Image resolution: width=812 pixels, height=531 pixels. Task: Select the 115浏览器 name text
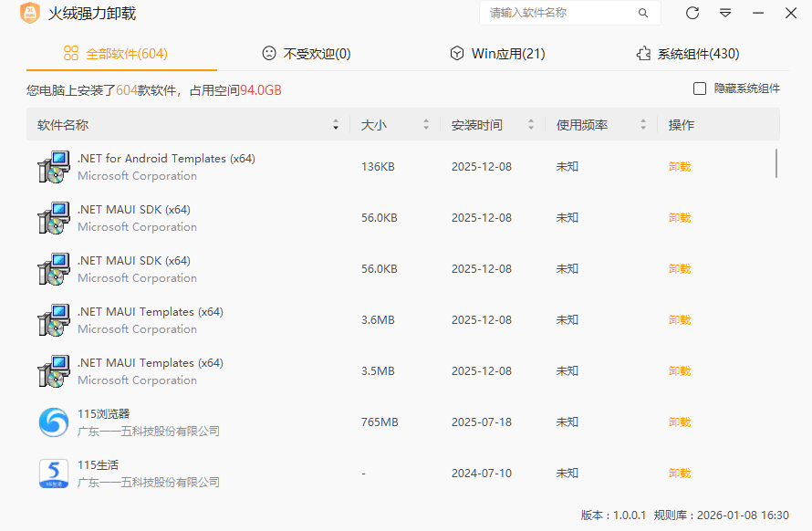(104, 414)
